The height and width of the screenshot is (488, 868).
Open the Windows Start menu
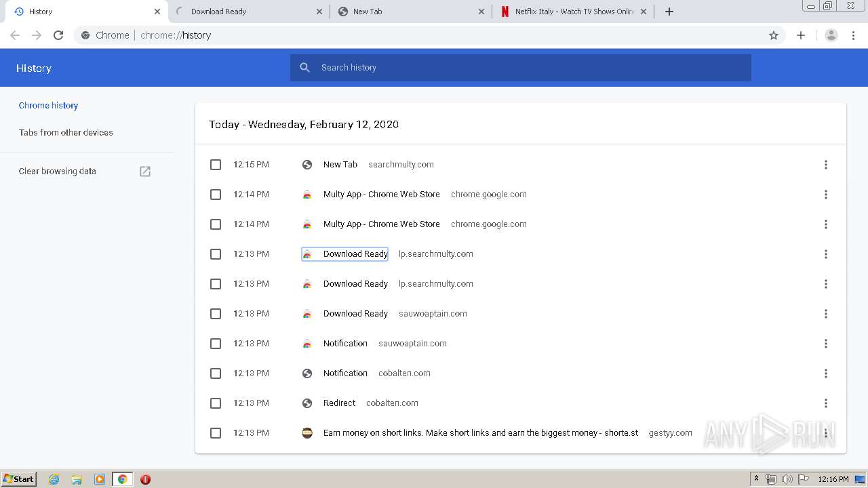point(18,479)
